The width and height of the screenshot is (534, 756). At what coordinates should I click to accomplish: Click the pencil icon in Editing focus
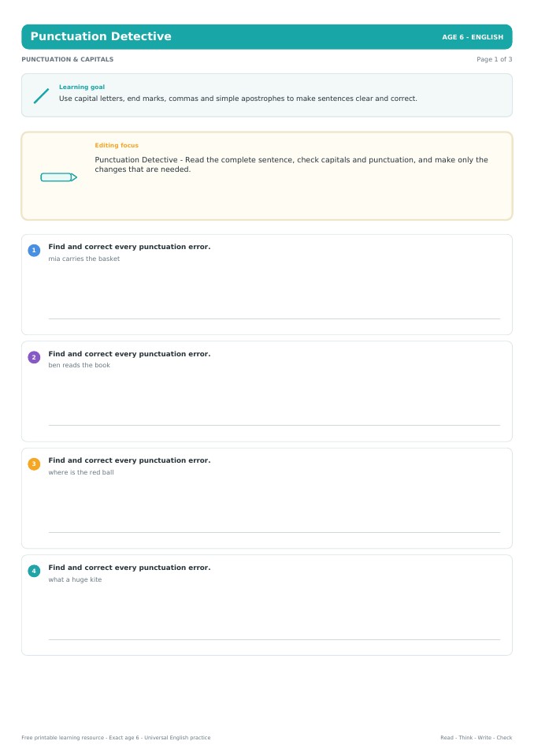(59, 177)
